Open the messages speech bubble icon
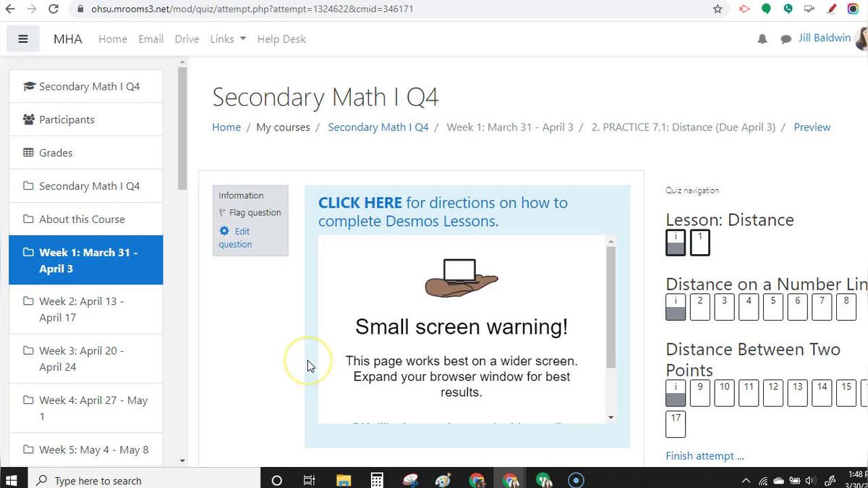Screen dimensions: 868x488 (786, 39)
